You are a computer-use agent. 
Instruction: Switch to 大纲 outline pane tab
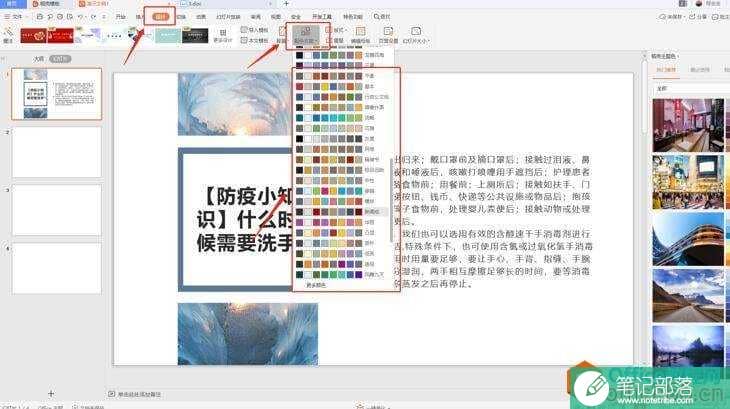pos(39,59)
